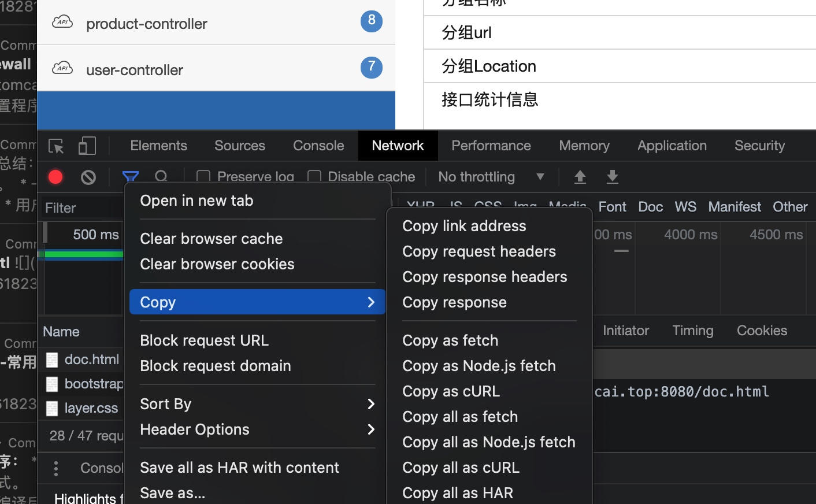
Task: Check the Disable cache checkbox
Action: pos(314,176)
